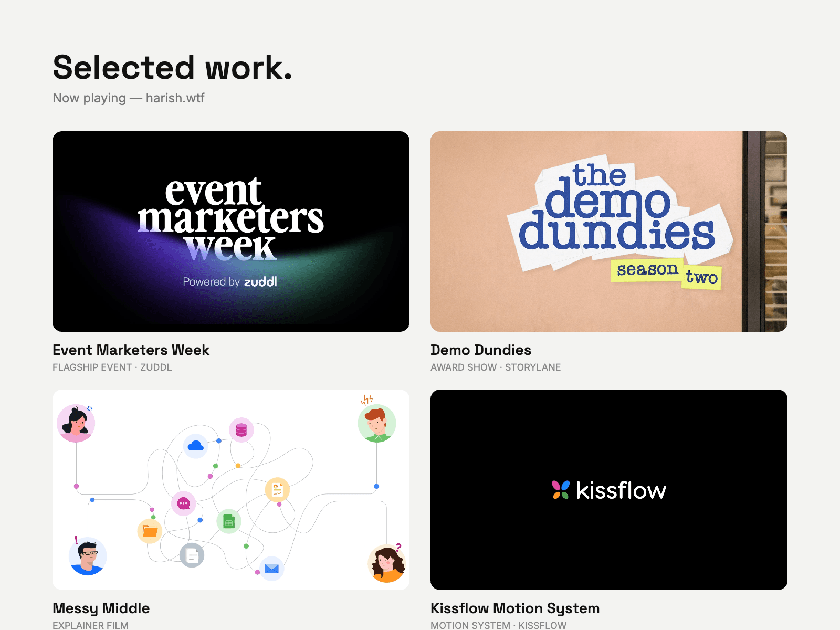
Task: Click the black-haired woman avatar on pink
Action: (x=76, y=423)
